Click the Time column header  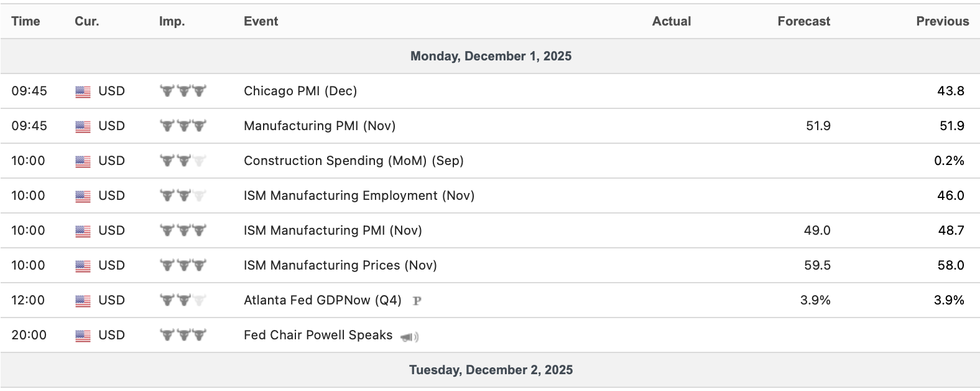25,21
